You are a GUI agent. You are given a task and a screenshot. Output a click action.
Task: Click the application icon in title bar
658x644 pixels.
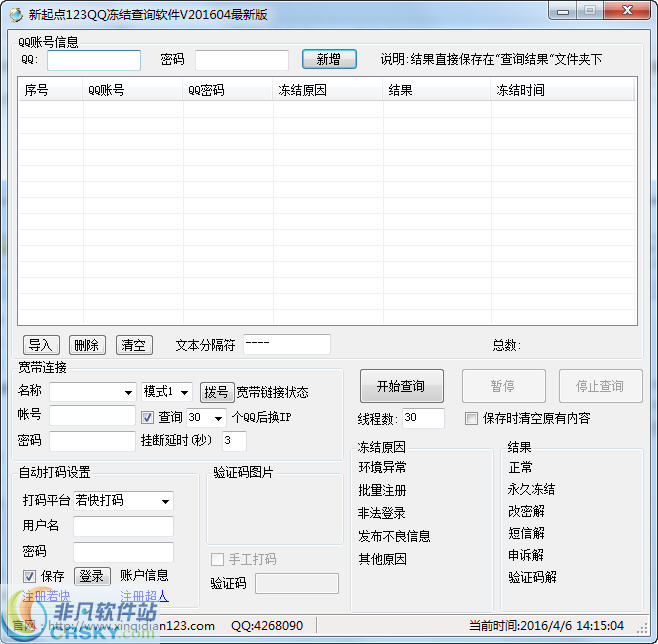[x=16, y=15]
